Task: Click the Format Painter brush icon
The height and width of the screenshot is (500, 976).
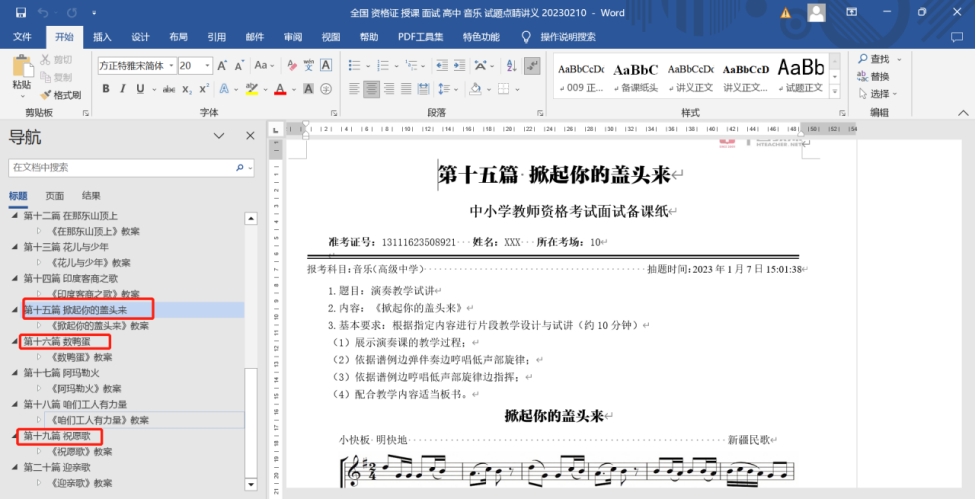Action: 46,95
